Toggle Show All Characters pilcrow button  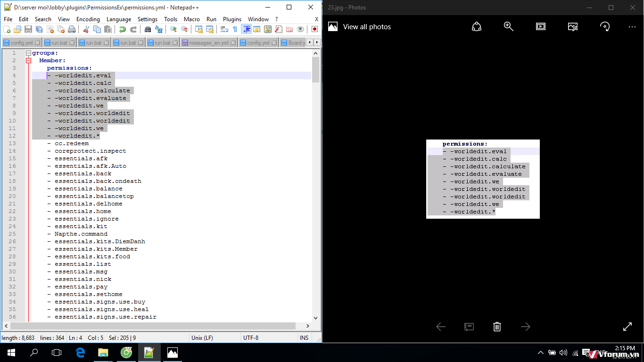[235, 29]
